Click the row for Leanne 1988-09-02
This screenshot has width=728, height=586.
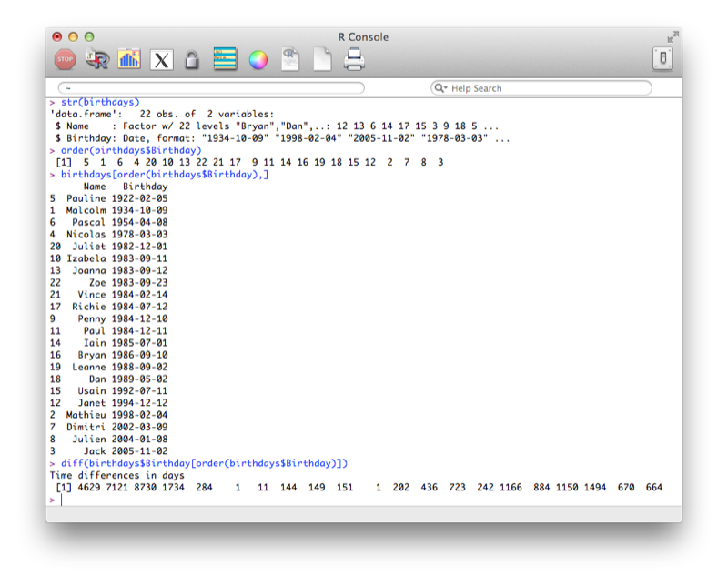pos(108,368)
